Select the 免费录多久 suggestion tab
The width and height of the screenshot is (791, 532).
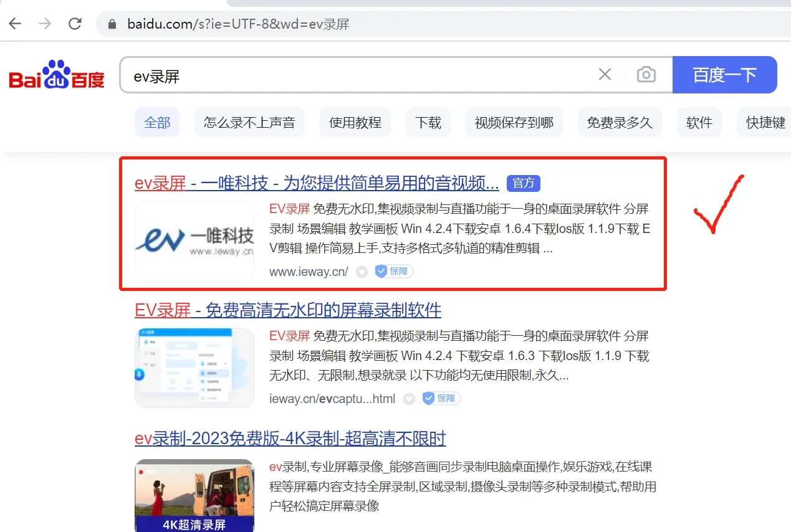coord(620,123)
